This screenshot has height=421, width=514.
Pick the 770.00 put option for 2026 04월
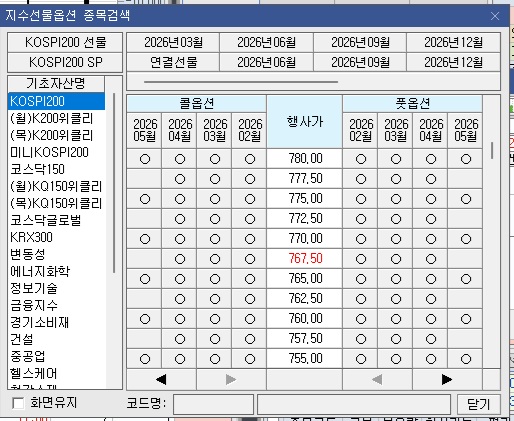(431, 239)
